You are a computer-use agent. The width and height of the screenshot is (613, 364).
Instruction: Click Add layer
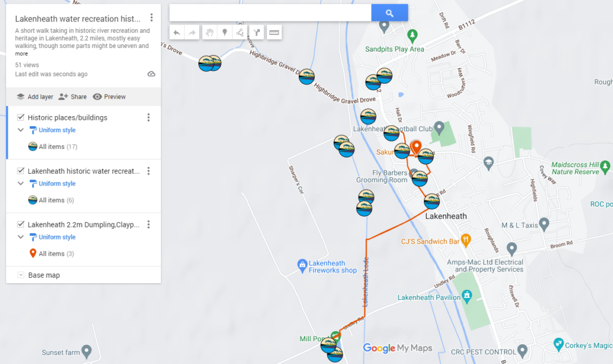35,96
